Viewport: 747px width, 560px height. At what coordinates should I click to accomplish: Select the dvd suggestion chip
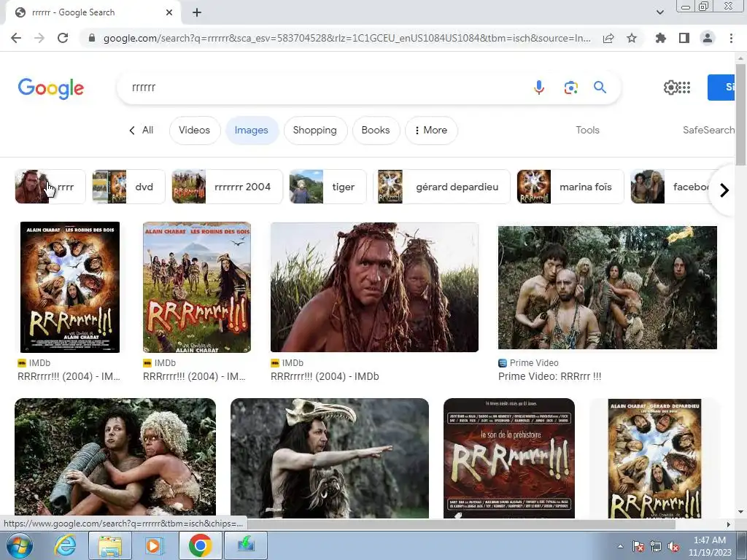[x=128, y=187]
